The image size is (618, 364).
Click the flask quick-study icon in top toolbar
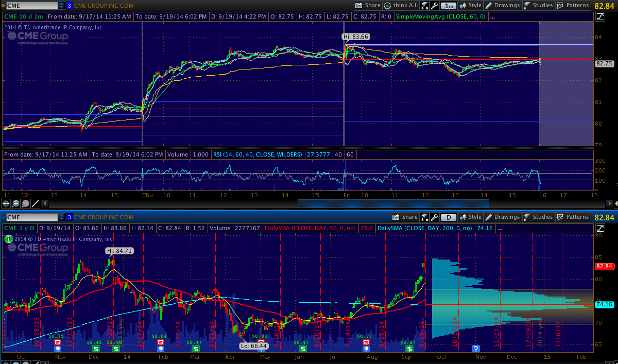(x=425, y=6)
